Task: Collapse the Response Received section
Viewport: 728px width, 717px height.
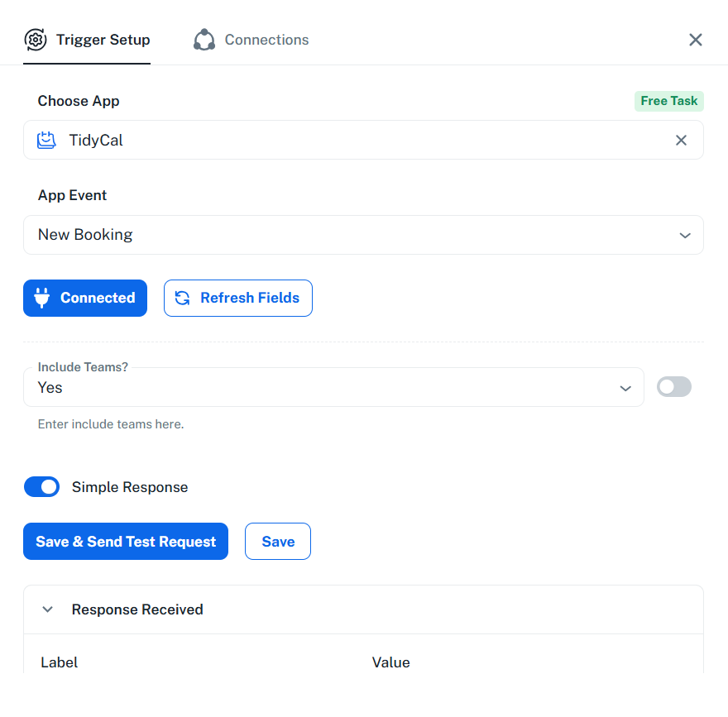Action: 48,609
